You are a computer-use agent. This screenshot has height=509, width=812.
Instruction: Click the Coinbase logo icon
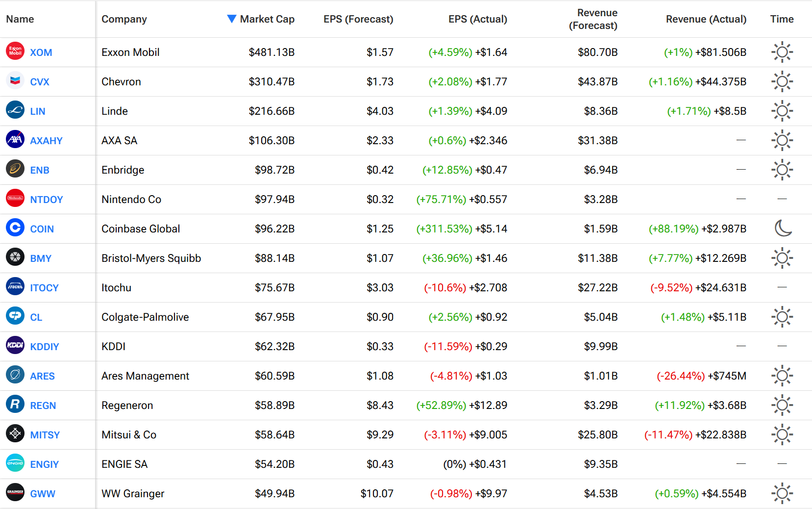(x=15, y=228)
